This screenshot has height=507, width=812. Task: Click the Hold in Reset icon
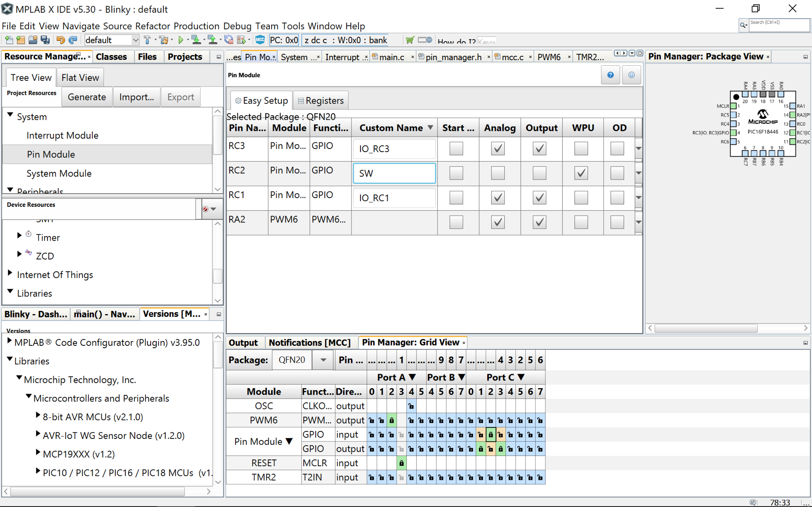click(x=229, y=40)
